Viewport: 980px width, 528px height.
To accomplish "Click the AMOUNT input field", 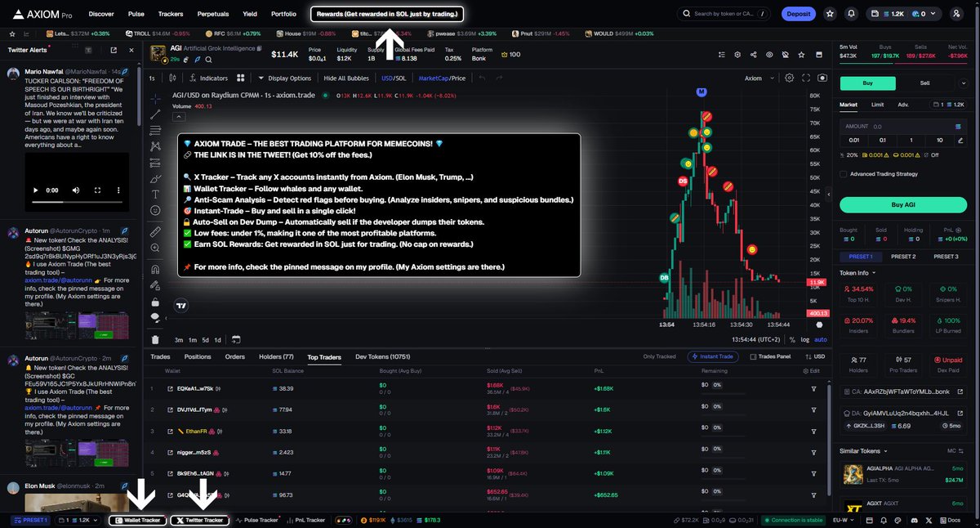I will [903, 127].
